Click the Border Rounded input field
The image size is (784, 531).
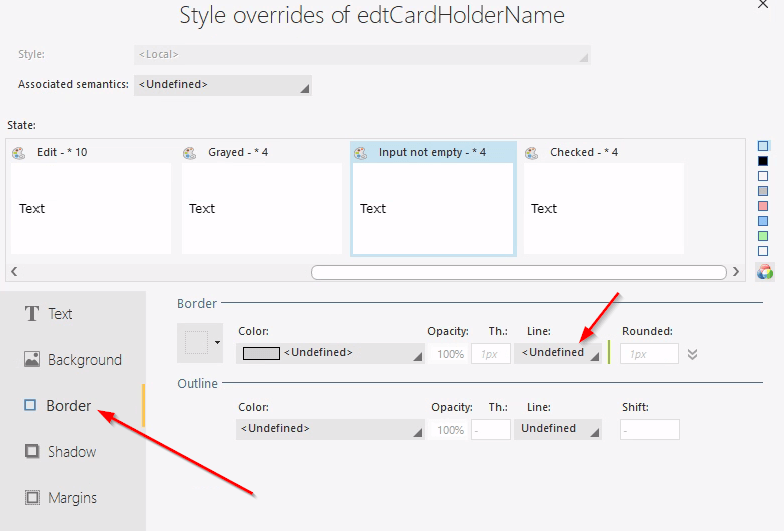[648, 353]
